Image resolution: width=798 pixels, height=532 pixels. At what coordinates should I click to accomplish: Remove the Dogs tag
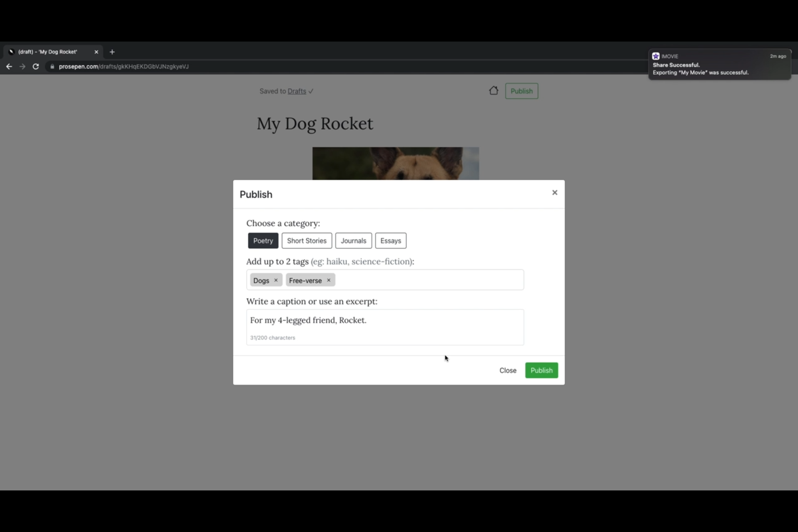pos(276,280)
